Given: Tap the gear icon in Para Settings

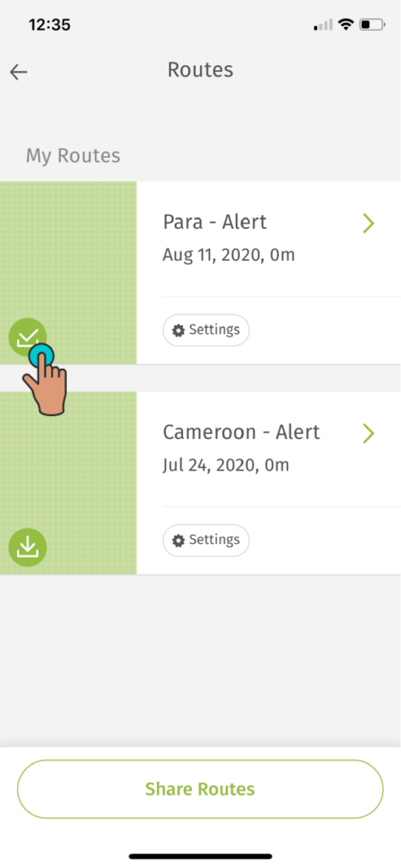Looking at the screenshot, I should (x=178, y=331).
